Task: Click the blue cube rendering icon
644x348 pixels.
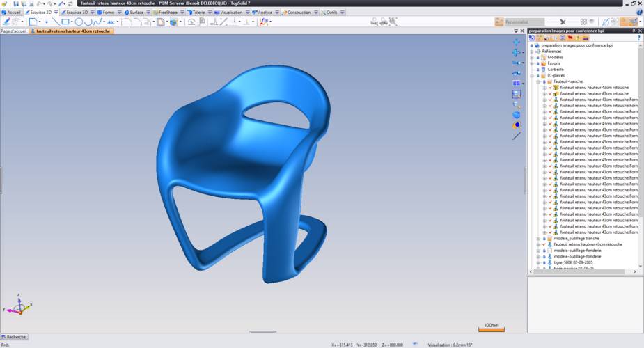Action: coord(517,115)
